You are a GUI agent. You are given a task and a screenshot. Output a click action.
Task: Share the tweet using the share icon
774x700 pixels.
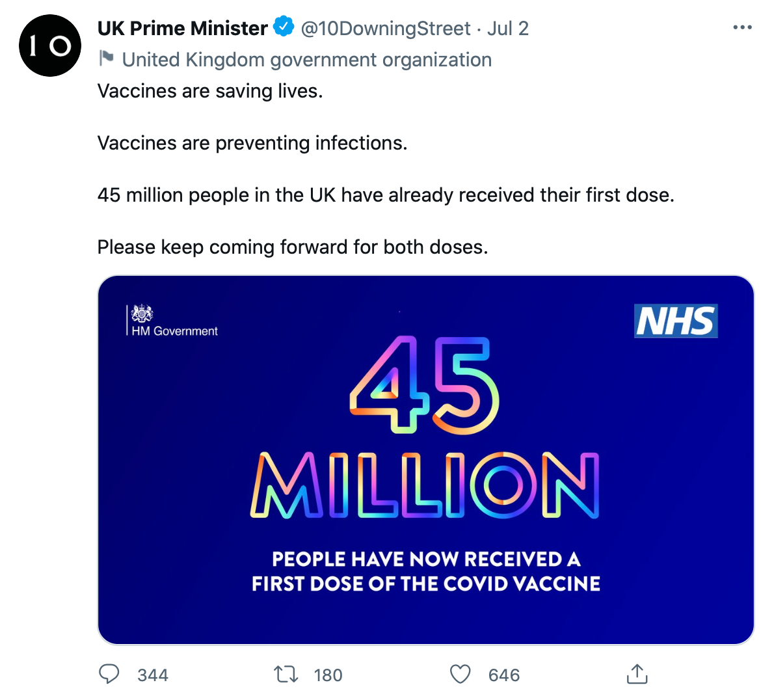pos(637,674)
